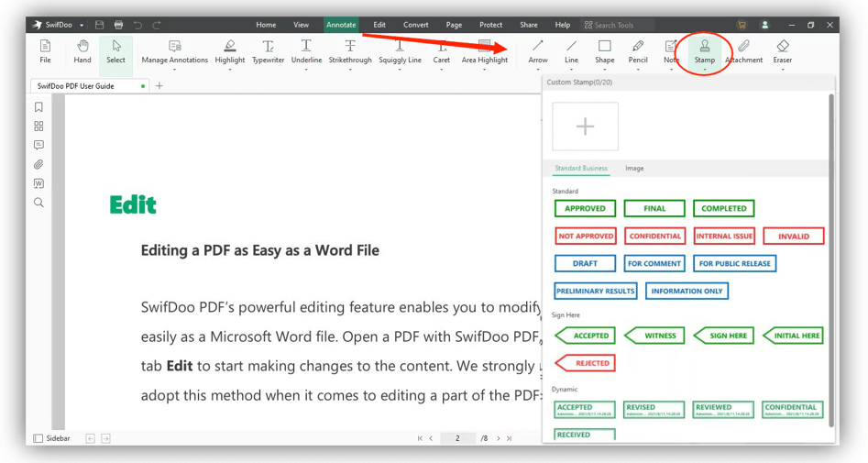868x463 pixels.
Task: Select the Attachment tool
Action: [x=744, y=51]
